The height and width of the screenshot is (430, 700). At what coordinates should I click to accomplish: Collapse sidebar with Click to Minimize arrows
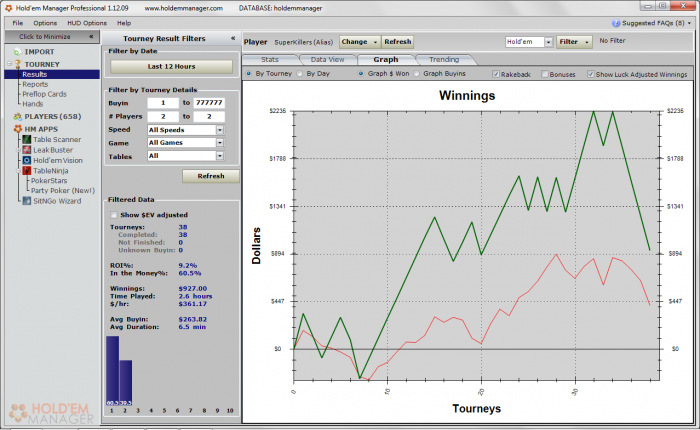(x=91, y=37)
